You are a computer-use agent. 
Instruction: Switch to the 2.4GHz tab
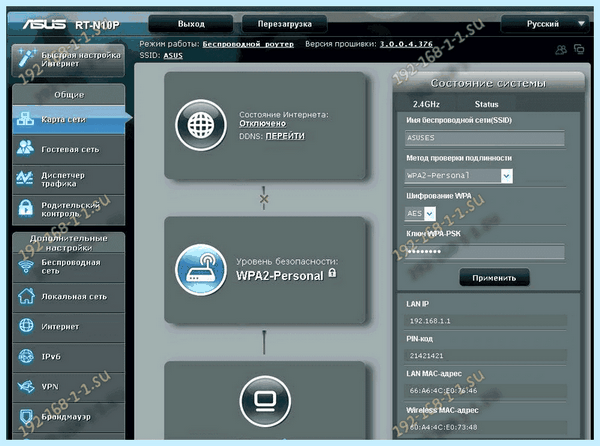click(426, 104)
